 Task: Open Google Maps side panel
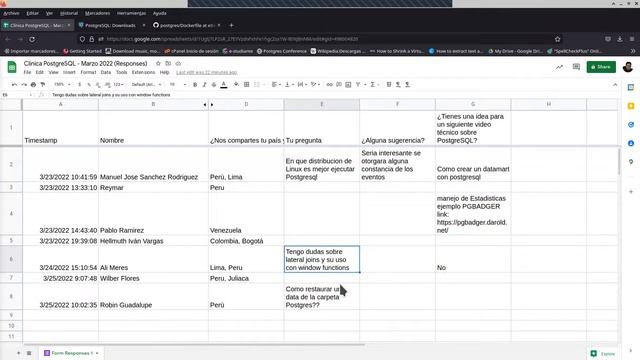tap(631, 162)
